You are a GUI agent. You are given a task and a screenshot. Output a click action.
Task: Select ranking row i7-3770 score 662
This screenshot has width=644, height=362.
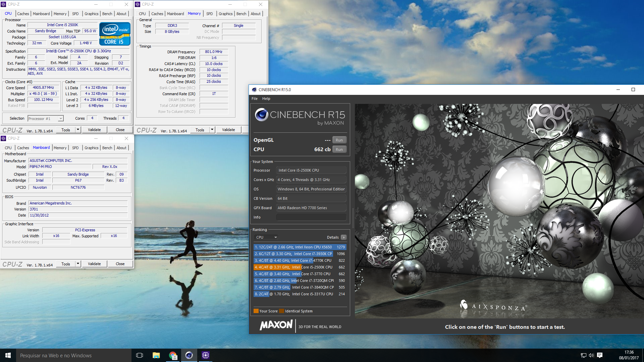(300, 274)
